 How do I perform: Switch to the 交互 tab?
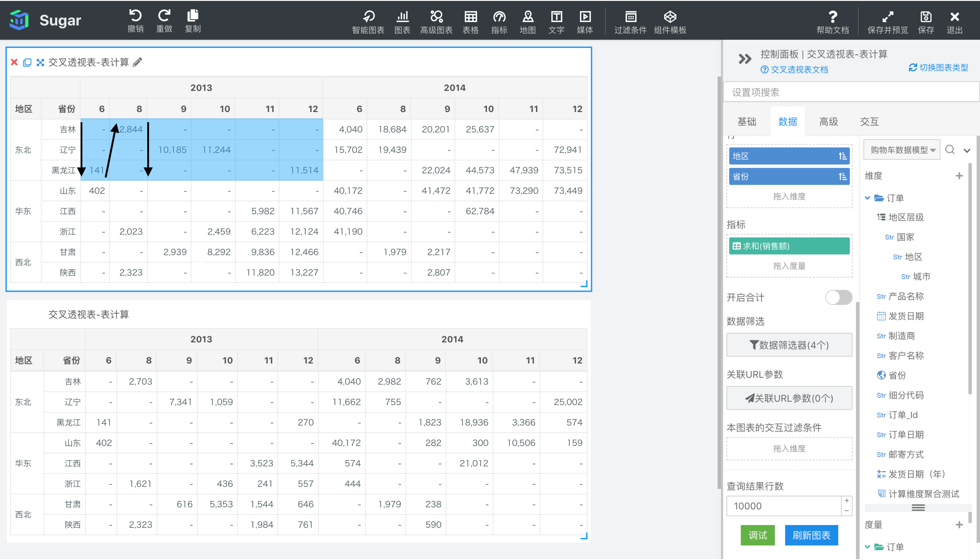869,122
